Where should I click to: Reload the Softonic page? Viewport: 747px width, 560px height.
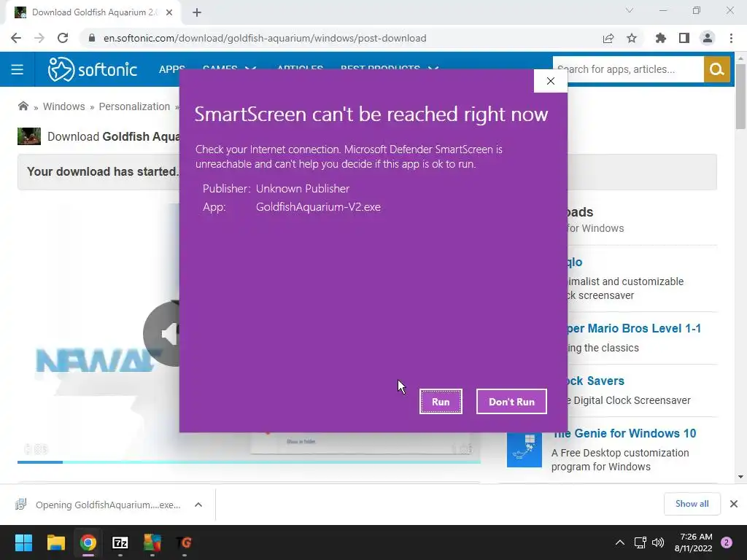coord(63,38)
